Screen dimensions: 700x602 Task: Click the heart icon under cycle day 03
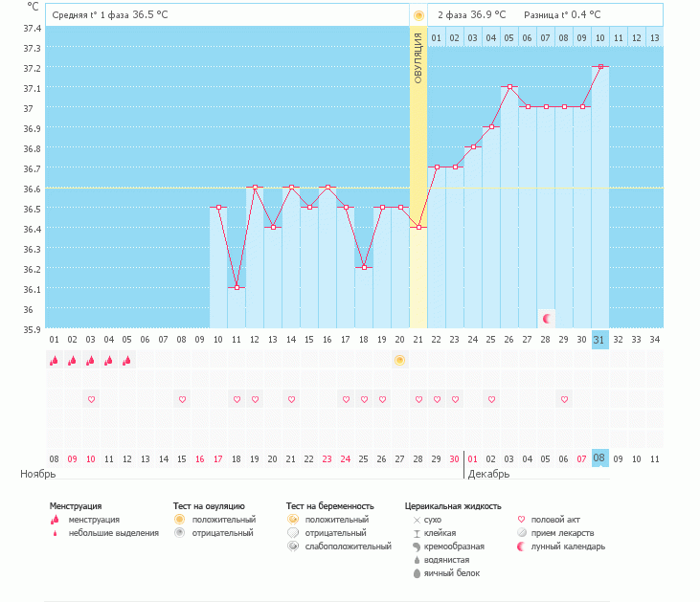[91, 399]
